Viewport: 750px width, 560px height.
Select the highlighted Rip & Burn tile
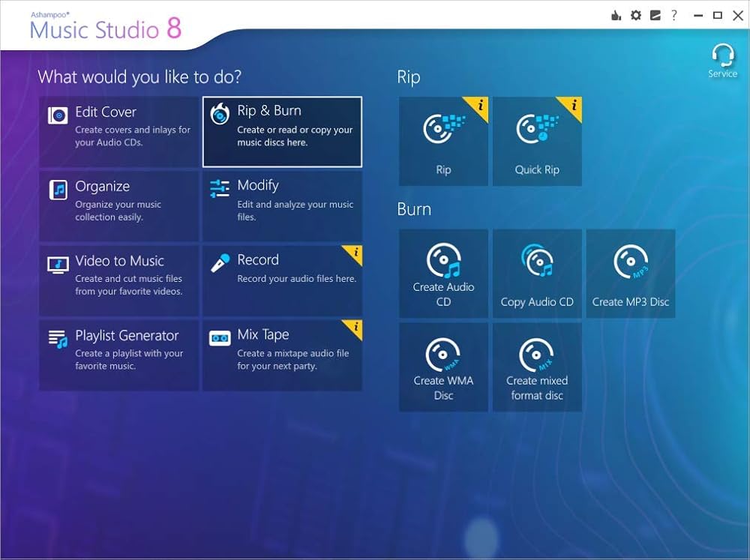coord(282,131)
